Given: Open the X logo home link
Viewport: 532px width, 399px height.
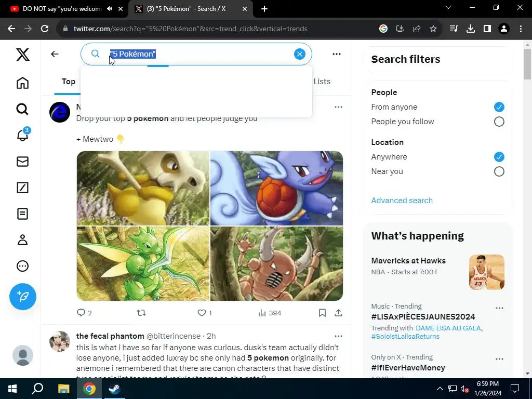Looking at the screenshot, I should [x=23, y=54].
